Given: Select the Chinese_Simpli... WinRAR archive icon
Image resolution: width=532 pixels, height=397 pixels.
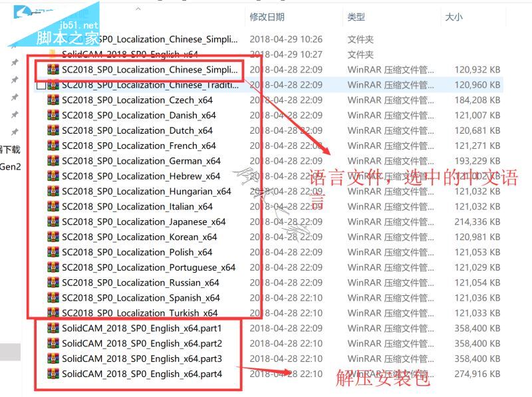Looking at the screenshot, I should (x=53, y=70).
